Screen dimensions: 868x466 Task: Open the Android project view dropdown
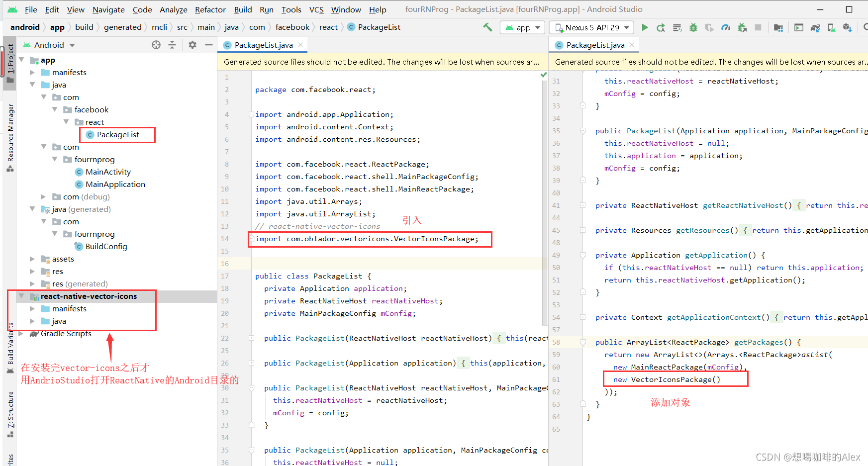click(49, 45)
